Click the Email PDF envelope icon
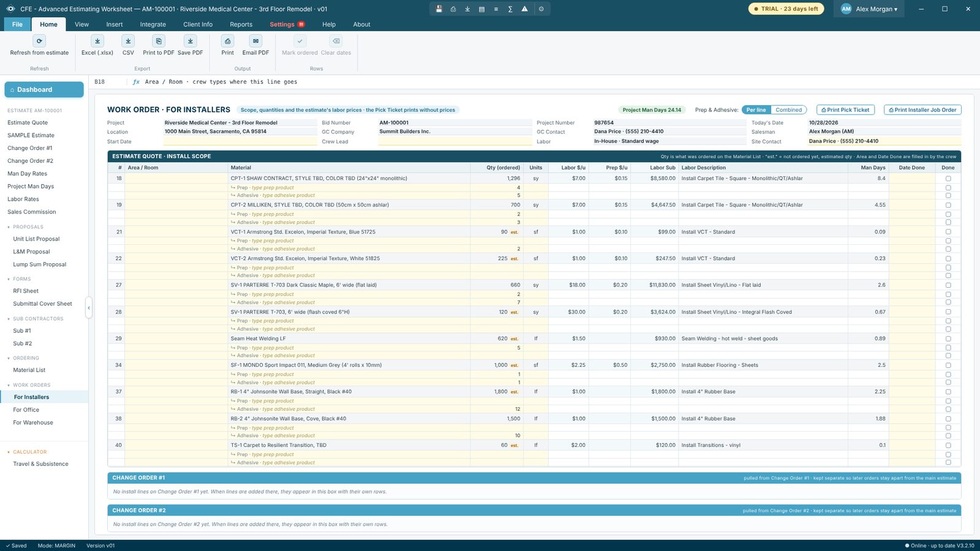 [255, 41]
